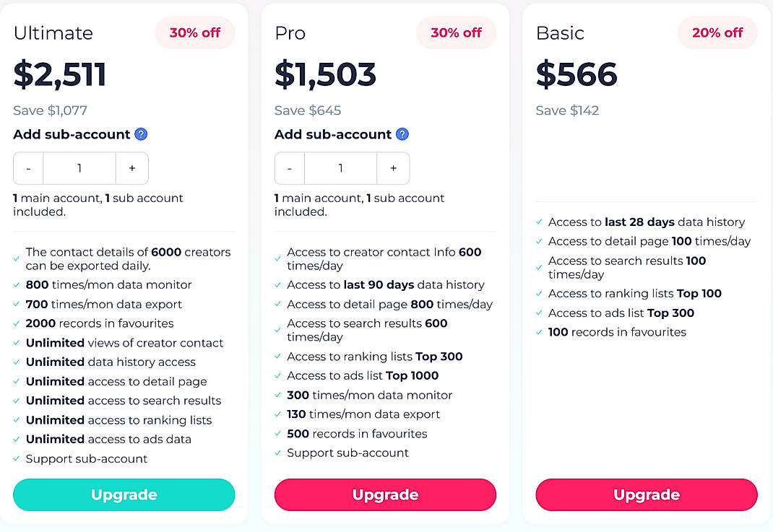Viewport: 773px width, 532px height.
Task: Click the Ultimate plan $2,511 price
Action: click(x=60, y=74)
